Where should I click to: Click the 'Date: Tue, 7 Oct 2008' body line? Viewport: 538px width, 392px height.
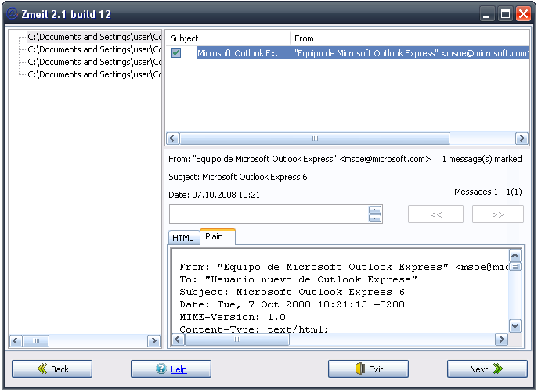coord(292,304)
